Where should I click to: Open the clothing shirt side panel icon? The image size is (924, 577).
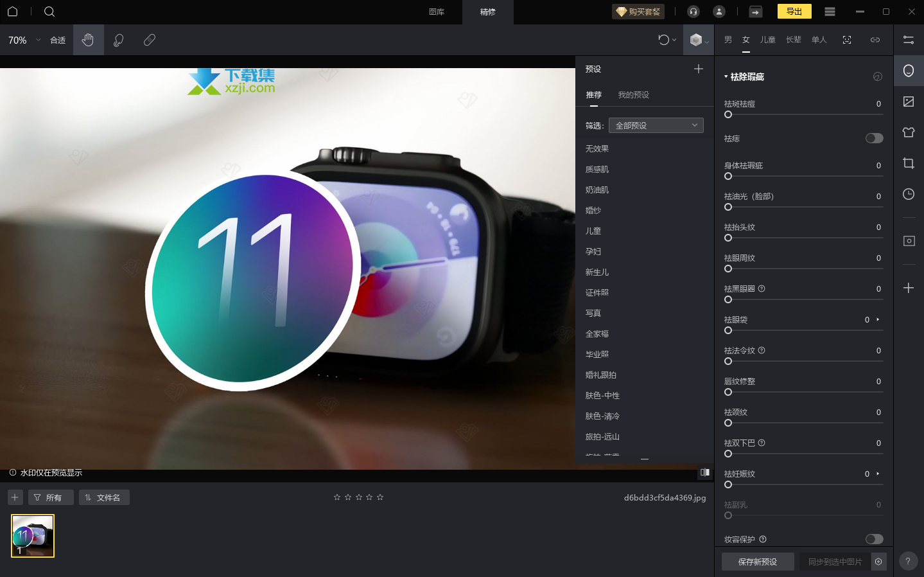pyautogui.click(x=909, y=132)
